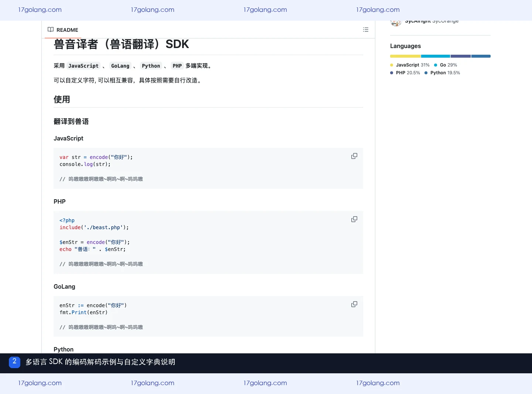The image size is (532, 394).
Task: Click the 使用 section heading
Action: point(62,99)
